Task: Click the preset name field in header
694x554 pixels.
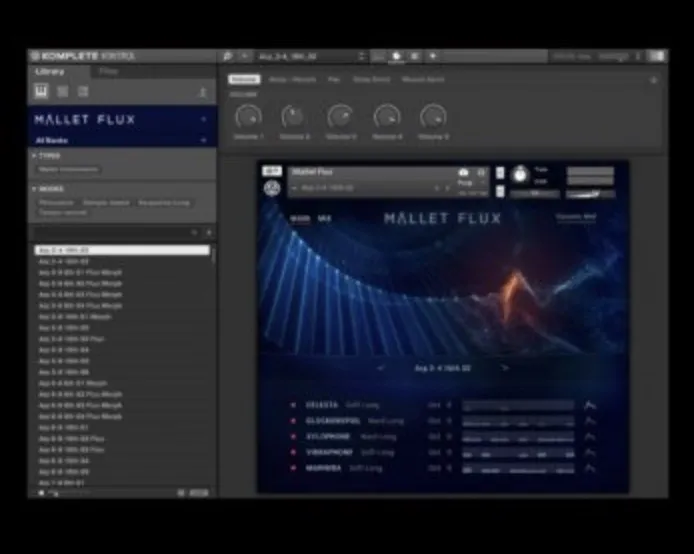Action: tap(305, 56)
